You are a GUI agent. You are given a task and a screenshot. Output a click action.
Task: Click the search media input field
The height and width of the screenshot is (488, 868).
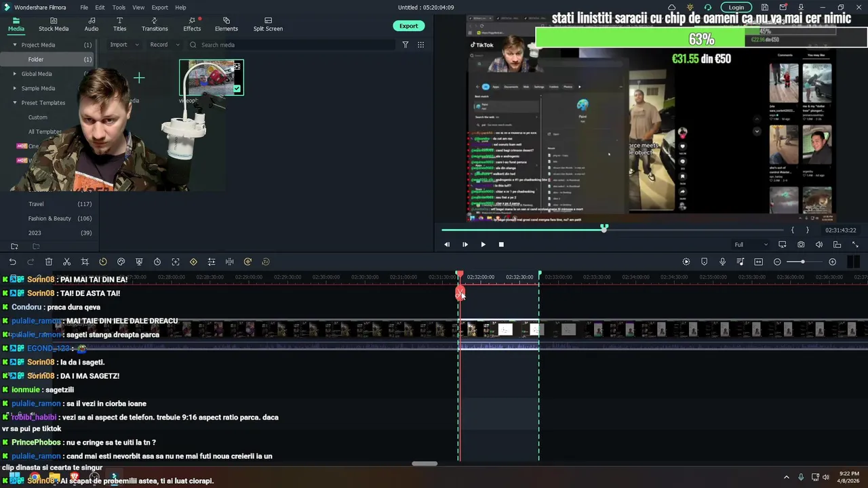[x=292, y=45]
